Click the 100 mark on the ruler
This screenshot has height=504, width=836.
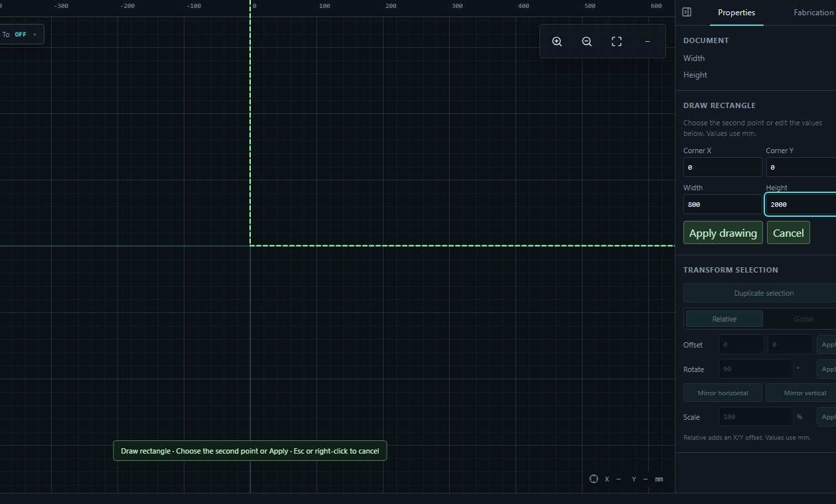click(324, 6)
